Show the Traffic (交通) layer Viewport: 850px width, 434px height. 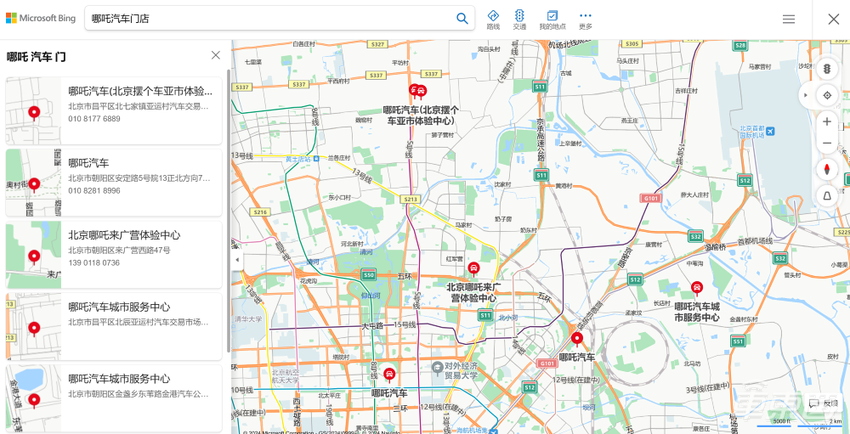click(519, 19)
